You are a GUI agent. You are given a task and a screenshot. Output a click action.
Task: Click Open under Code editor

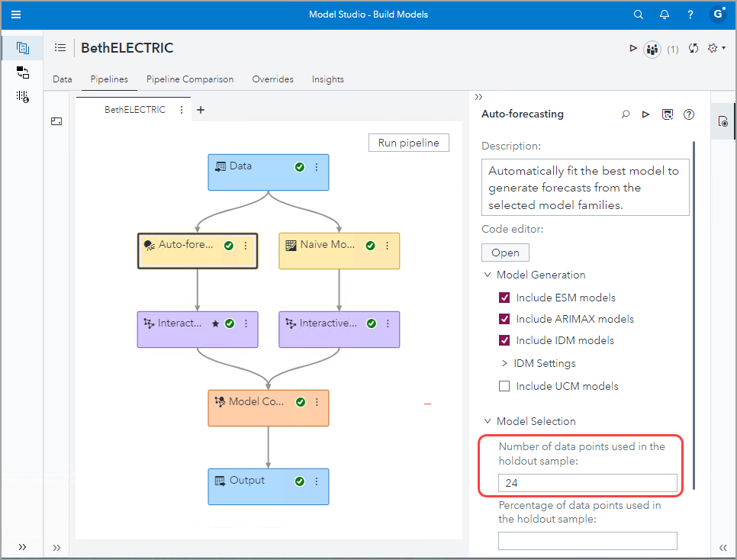tap(505, 253)
